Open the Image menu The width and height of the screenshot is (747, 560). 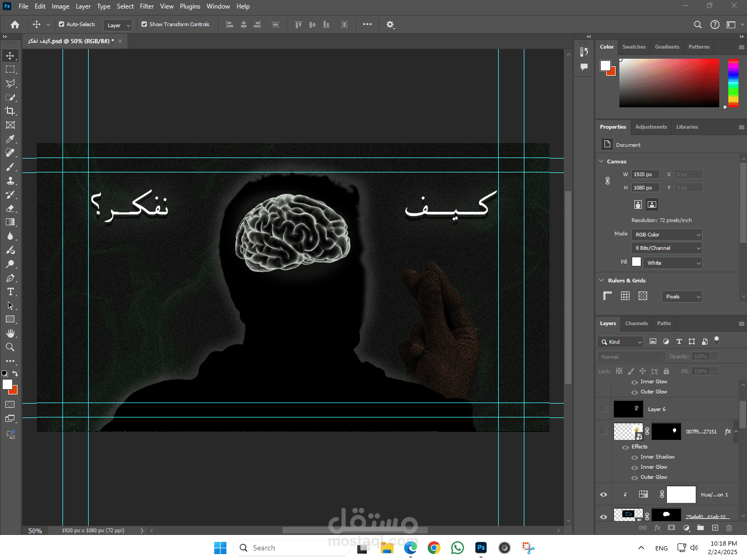(x=60, y=6)
